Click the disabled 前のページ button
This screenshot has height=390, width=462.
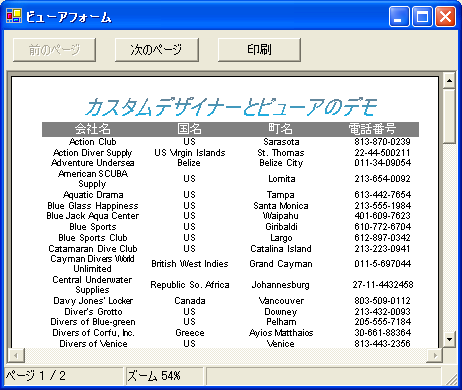[54, 50]
